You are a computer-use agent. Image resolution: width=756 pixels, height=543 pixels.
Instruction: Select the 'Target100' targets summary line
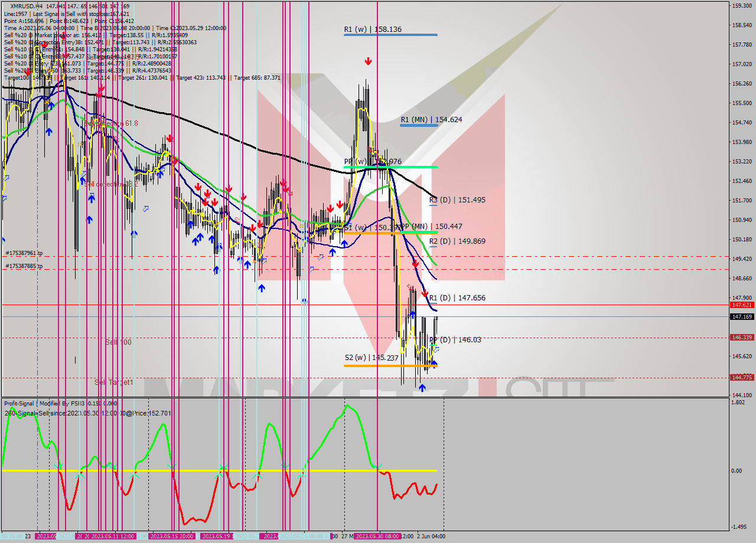[x=142, y=78]
